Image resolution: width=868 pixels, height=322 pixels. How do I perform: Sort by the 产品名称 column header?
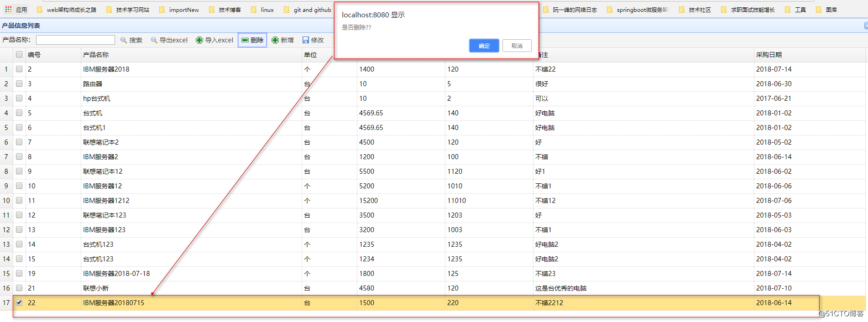(x=191, y=55)
